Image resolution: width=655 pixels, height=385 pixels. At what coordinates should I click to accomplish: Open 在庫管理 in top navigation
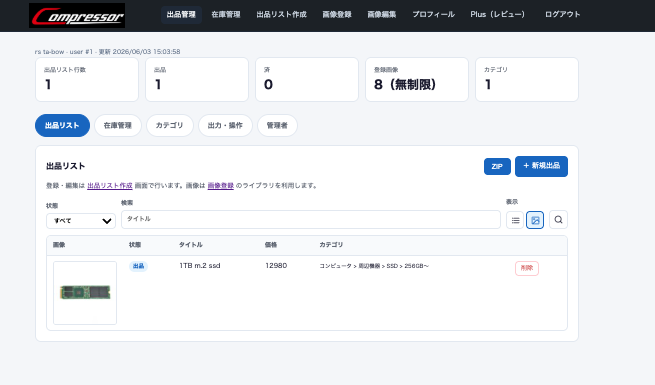click(x=226, y=15)
